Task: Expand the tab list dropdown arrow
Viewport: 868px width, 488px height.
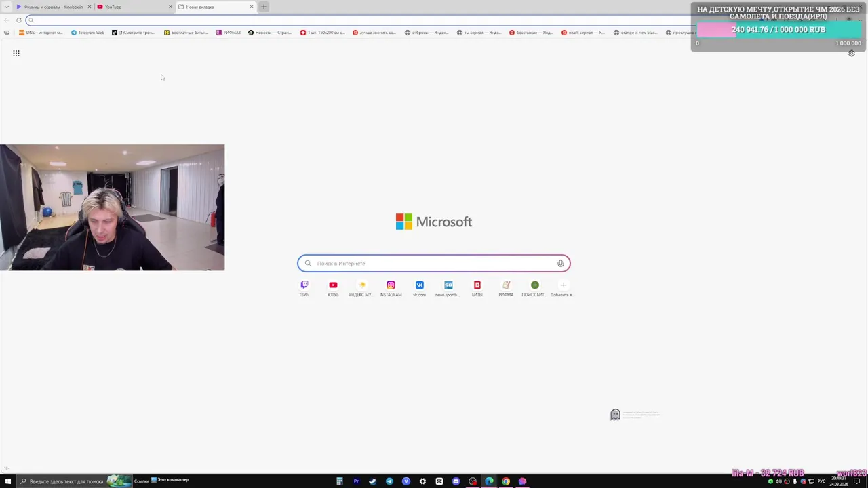Action: [x=7, y=7]
